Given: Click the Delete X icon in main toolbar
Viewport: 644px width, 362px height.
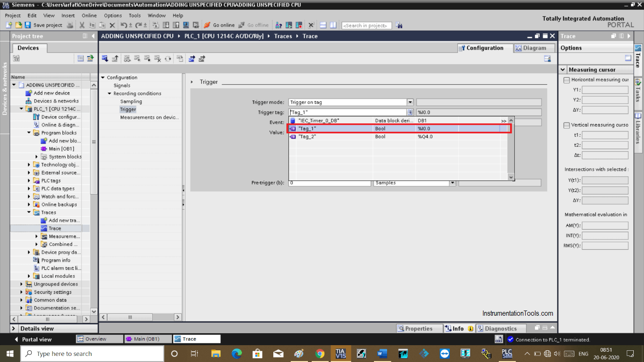Looking at the screenshot, I should 112,25.
